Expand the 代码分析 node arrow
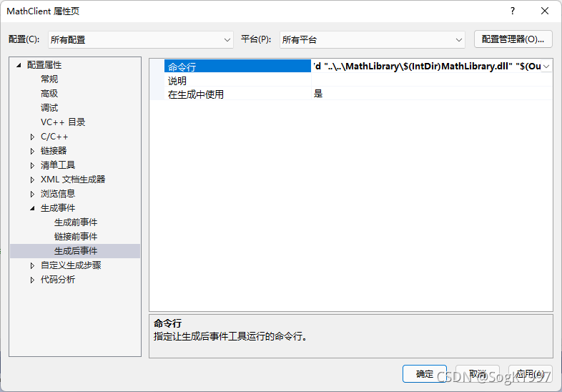The height and width of the screenshot is (392, 562). tap(32, 280)
